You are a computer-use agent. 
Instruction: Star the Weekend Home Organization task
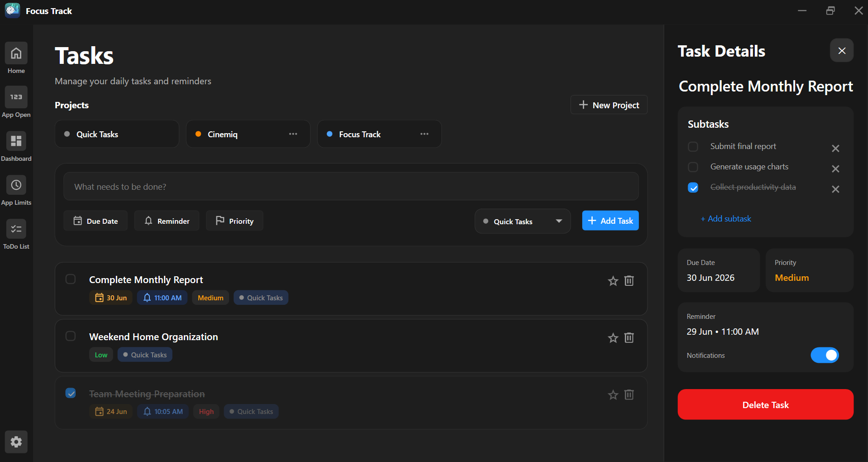613,338
